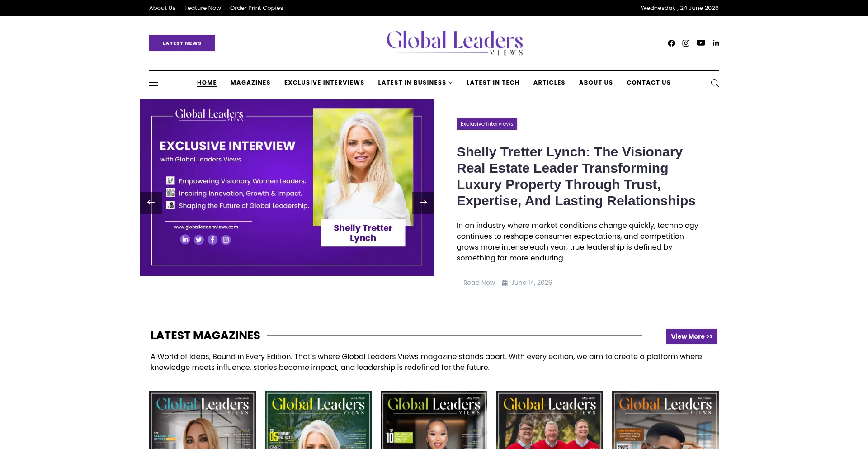Click the Latest Magazines heading

click(205, 336)
